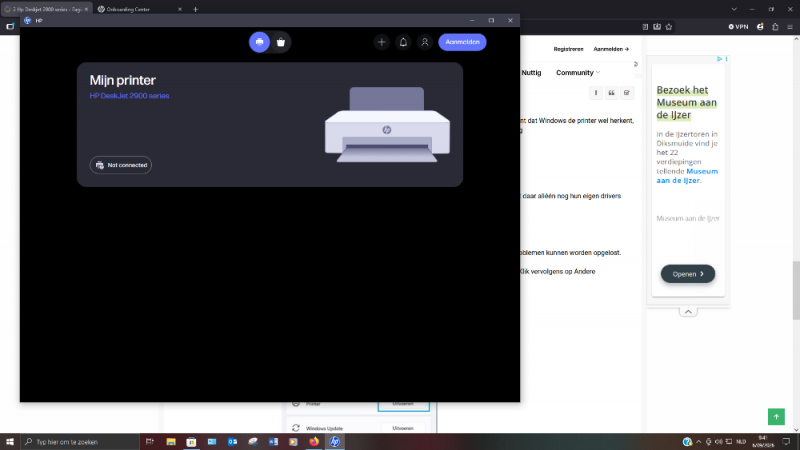Open the list all tabs dropdown arrow
Screen dimensions: 800x450
point(734,9)
